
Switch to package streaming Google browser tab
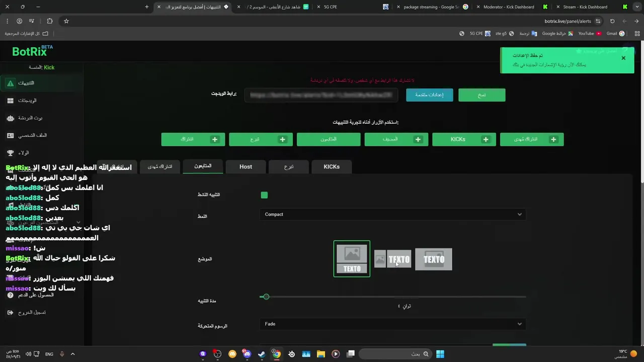431,7
